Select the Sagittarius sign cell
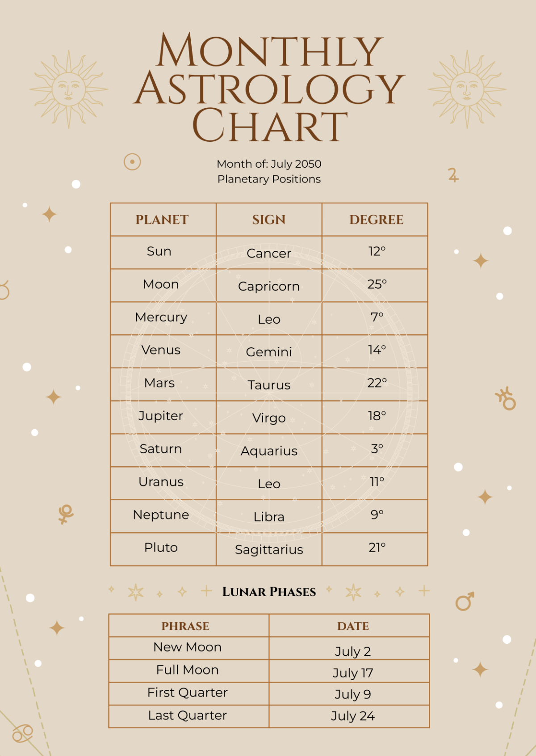Image resolution: width=536 pixels, height=756 pixels. (x=269, y=549)
